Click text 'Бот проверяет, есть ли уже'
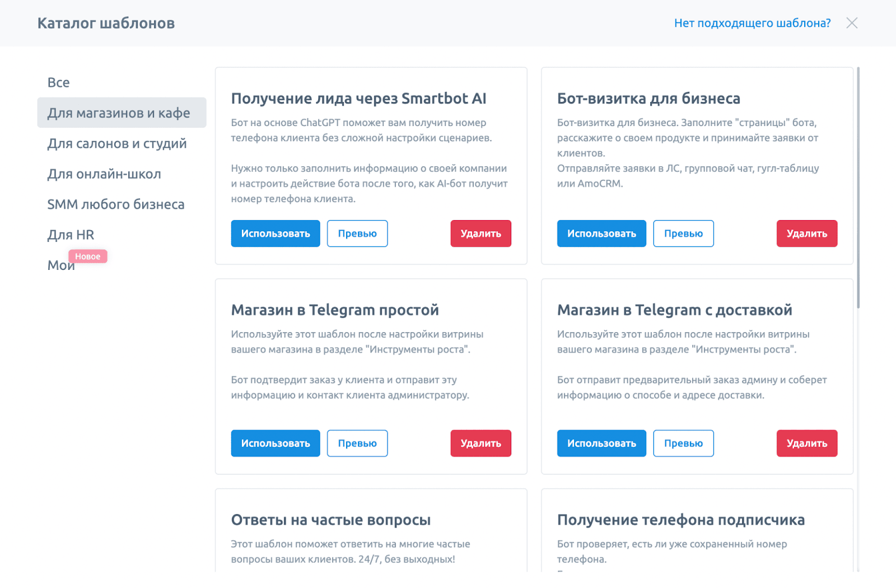The height and width of the screenshot is (588, 896). [672, 552]
